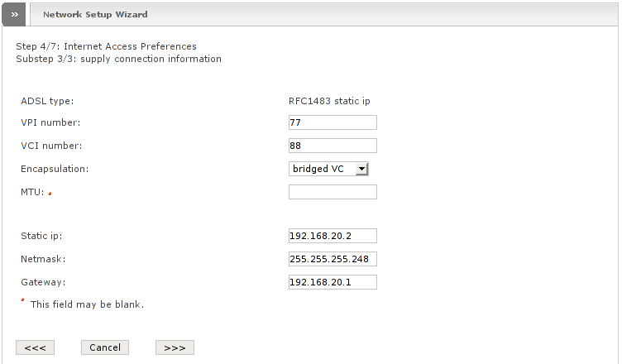Focus the VPI number input field
This screenshot has height=364, width=622.
tap(333, 122)
